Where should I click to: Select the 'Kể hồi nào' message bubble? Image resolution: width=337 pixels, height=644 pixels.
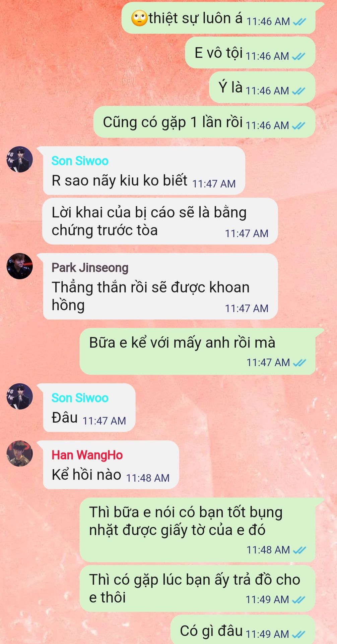111,465
